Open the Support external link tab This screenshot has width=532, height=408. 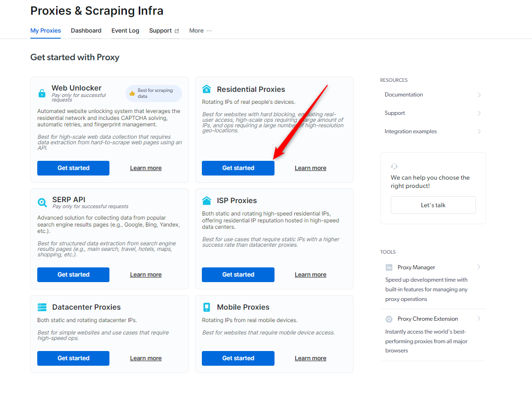pyautogui.click(x=164, y=31)
